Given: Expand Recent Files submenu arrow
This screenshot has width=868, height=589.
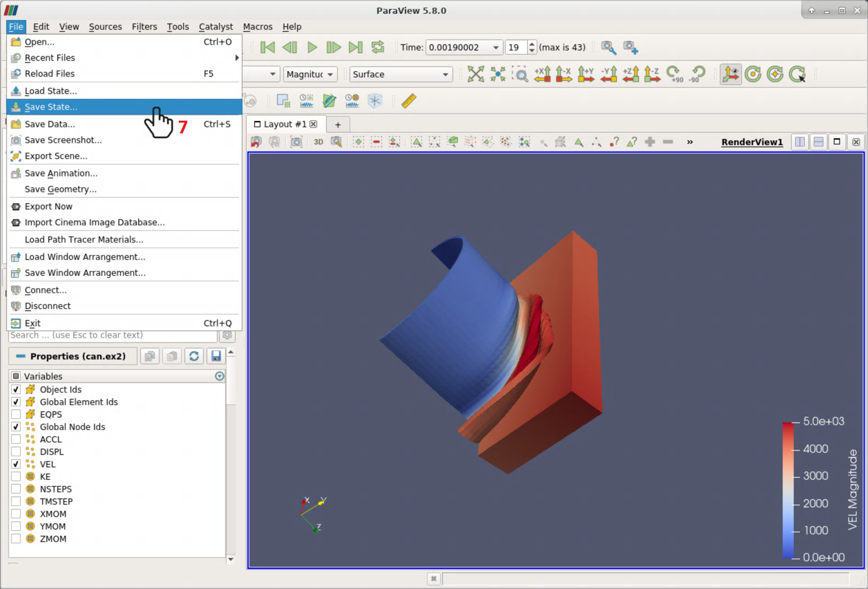Looking at the screenshot, I should coord(237,58).
